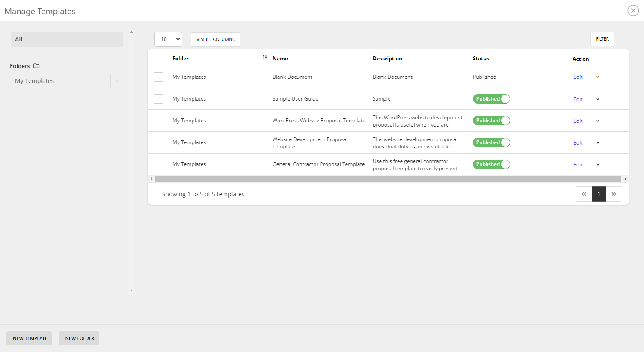The width and height of the screenshot is (644, 352).
Task: Select the checkbox for Blank Document
Action: pyautogui.click(x=158, y=77)
